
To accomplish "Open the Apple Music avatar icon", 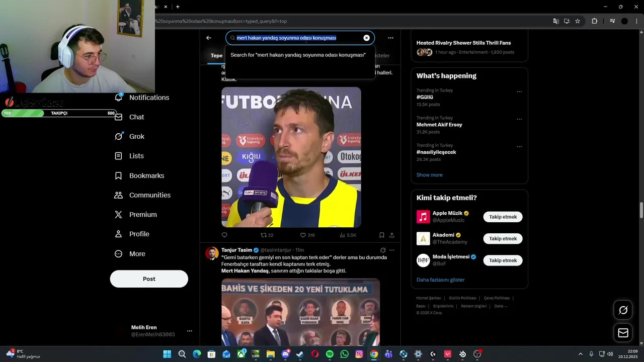I will (x=423, y=217).
